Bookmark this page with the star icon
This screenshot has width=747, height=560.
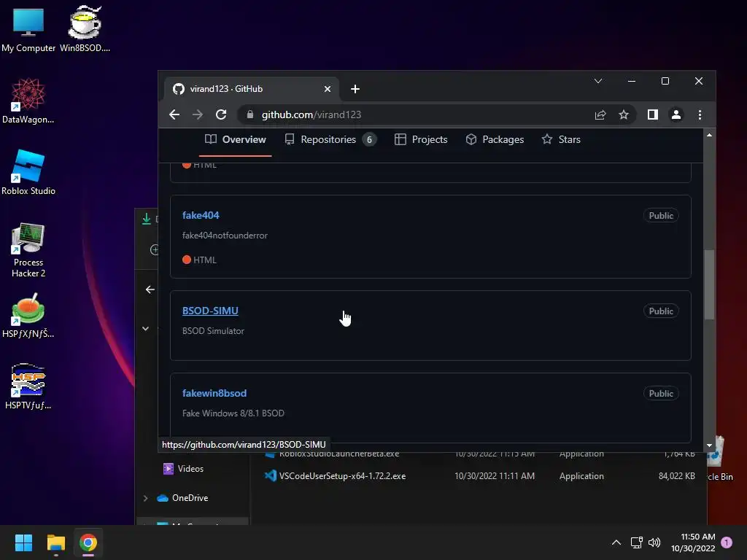click(x=624, y=114)
